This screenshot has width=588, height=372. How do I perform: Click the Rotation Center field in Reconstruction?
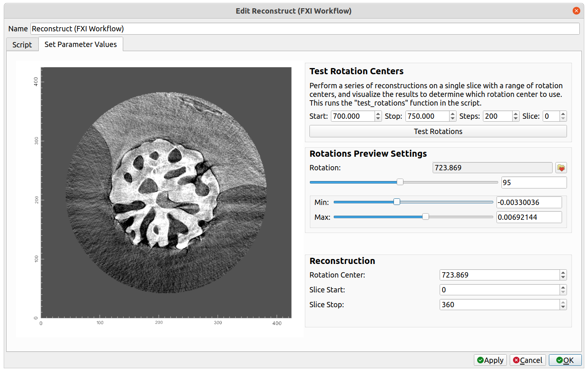click(499, 275)
